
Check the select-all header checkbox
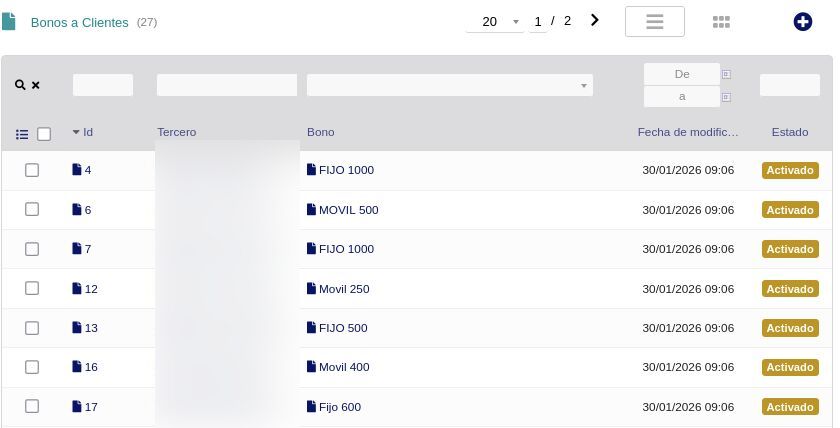[44, 133]
